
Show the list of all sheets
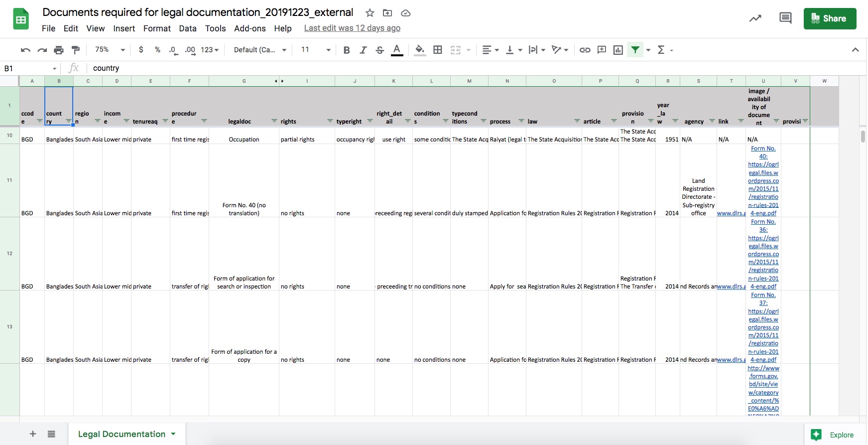coord(51,434)
